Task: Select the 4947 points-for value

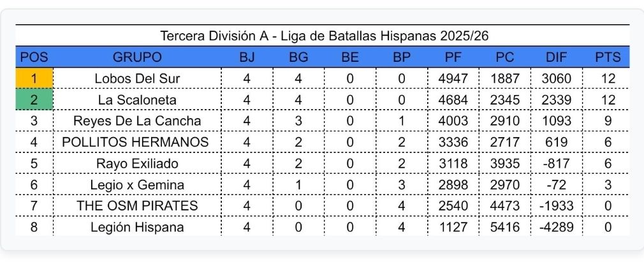Action: click(453, 78)
